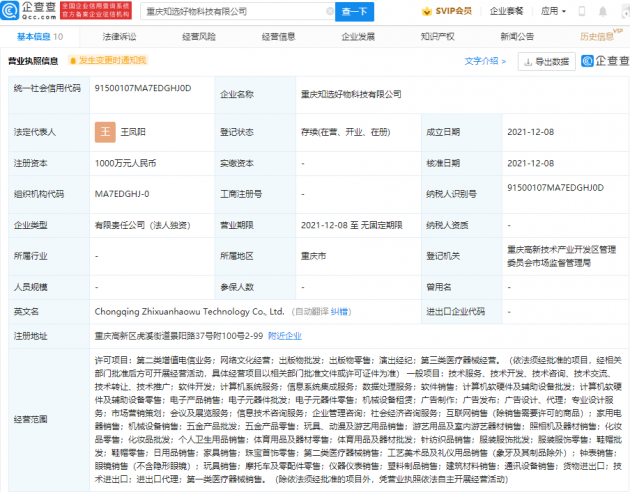
Task: Expand the 应用 dropdown menu
Action: (x=553, y=11)
